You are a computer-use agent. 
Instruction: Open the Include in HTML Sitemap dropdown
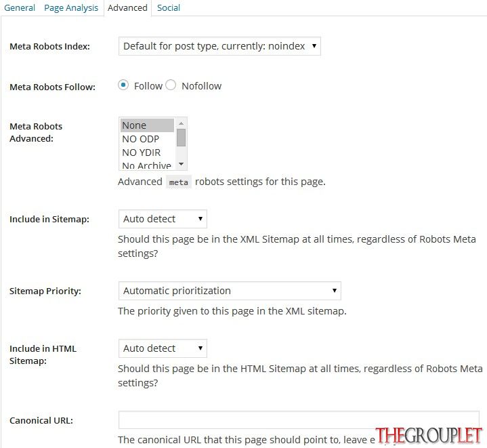coord(163,348)
